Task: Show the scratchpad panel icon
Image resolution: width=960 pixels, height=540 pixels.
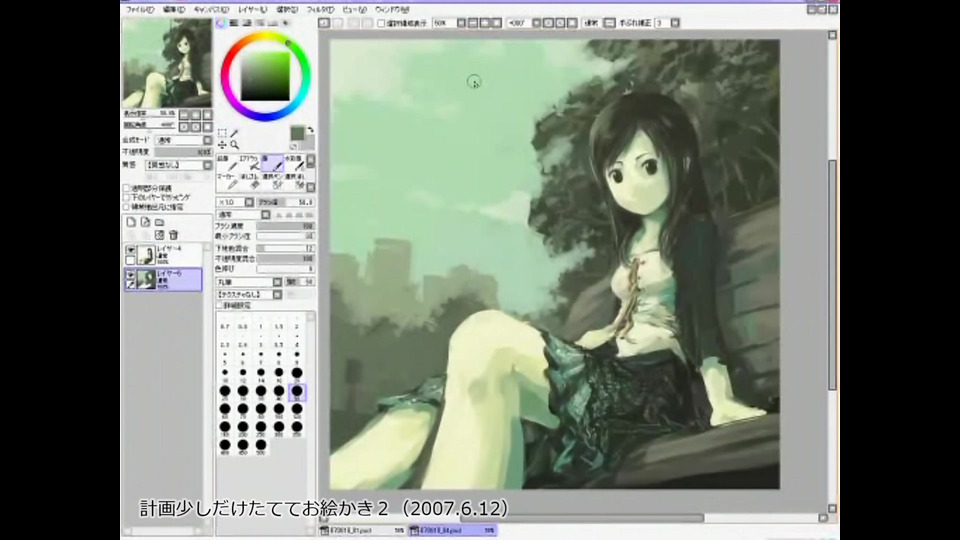Action: [x=285, y=23]
